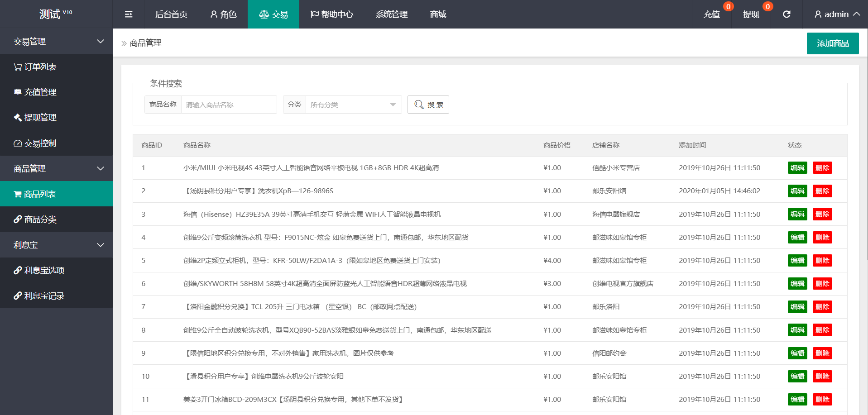The height and width of the screenshot is (415, 868).
Task: Select the 交易 top menu
Action: (x=273, y=14)
